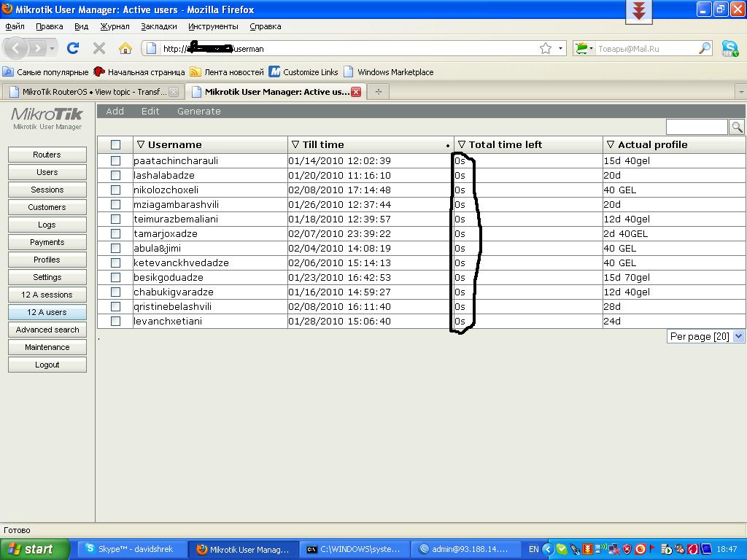The width and height of the screenshot is (747, 560).
Task: Check the box for paatachincharauli
Action: pos(115,160)
